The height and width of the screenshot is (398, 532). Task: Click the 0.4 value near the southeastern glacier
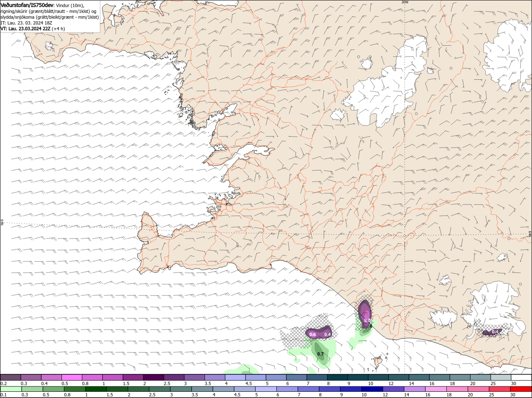pyautogui.click(x=495, y=332)
